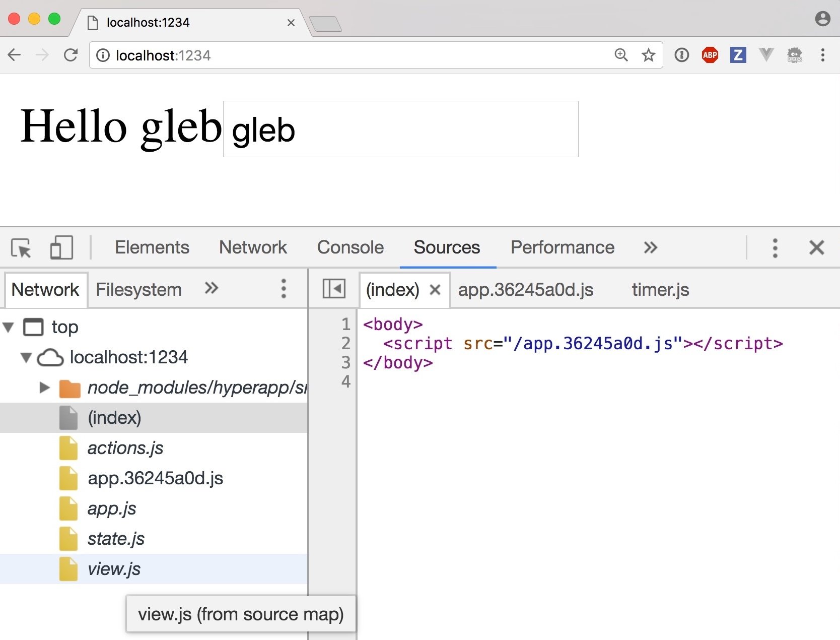
Task: Show more navigator tabs chevron
Action: tap(212, 288)
